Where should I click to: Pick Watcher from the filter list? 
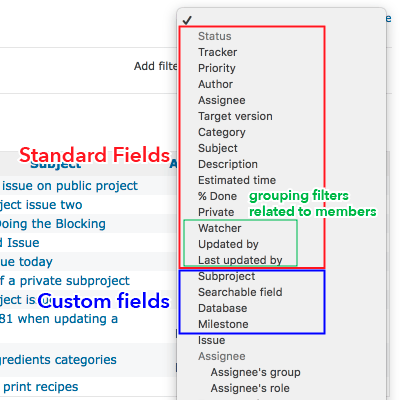pyautogui.click(x=220, y=228)
